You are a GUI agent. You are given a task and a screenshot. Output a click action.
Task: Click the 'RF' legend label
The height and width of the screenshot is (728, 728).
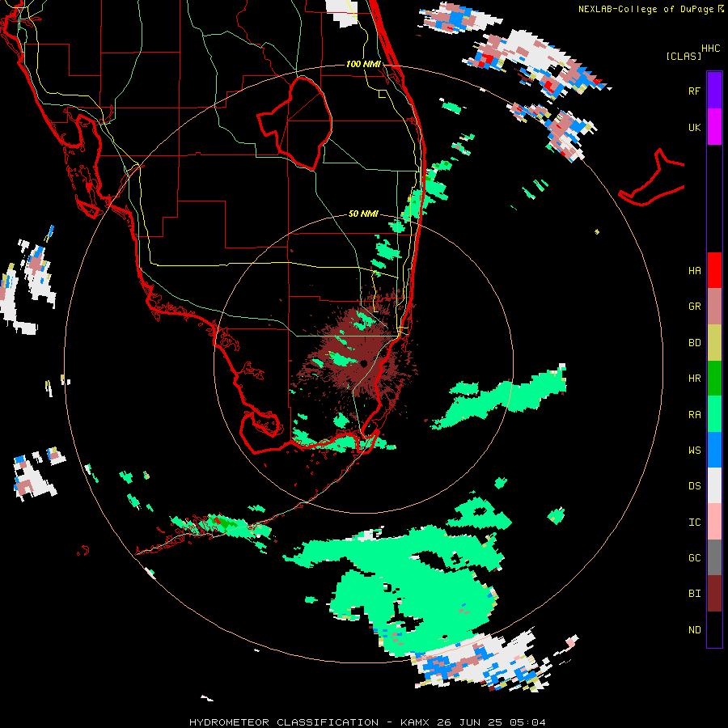(x=694, y=91)
